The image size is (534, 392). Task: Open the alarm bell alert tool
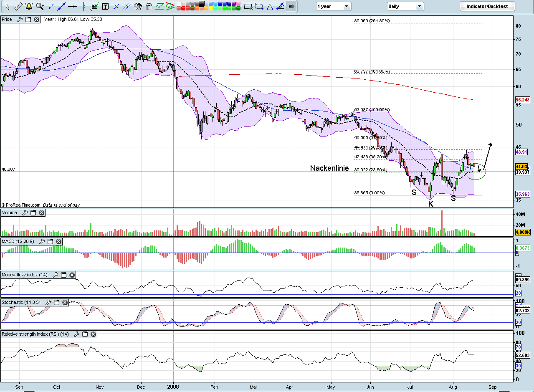pyautogui.click(x=29, y=6)
